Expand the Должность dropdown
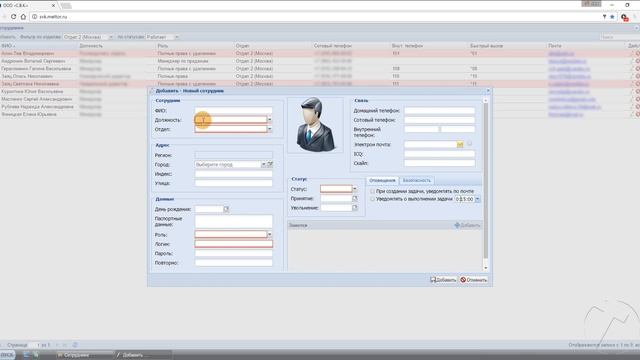The height and width of the screenshot is (360, 640). [269, 120]
